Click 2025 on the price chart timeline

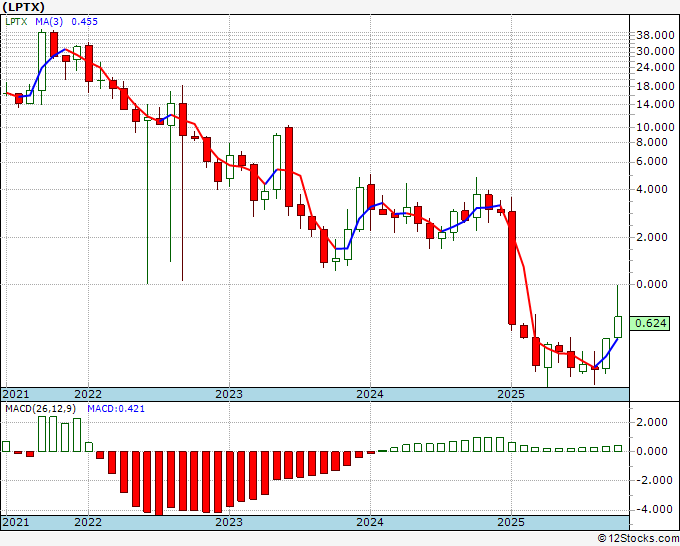point(511,394)
